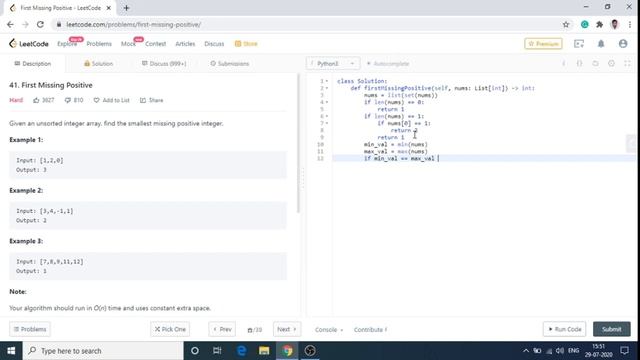Viewport: 640px width, 360px height.
Task: Click Pick One random problem
Action: pyautogui.click(x=170, y=329)
